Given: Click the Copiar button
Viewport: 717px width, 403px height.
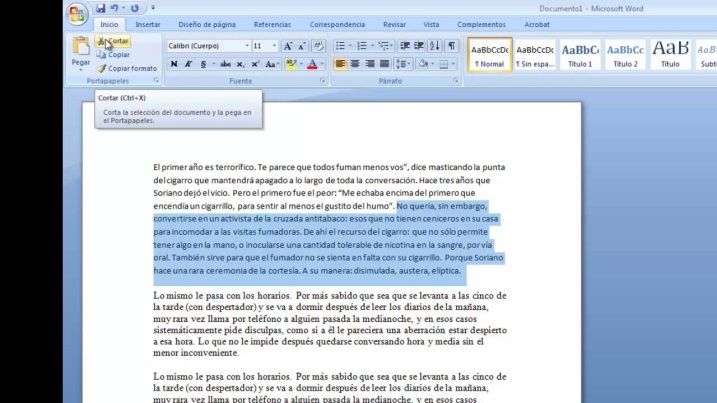Looking at the screenshot, I should [117, 55].
